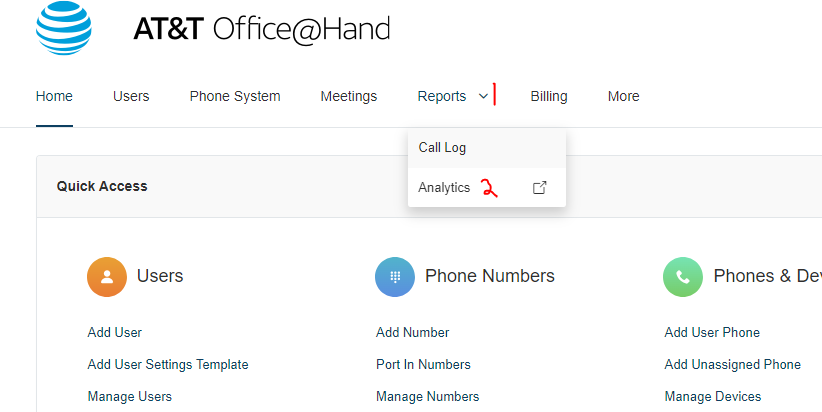822x412 pixels.
Task: Click the Add User link
Action: [x=114, y=332]
